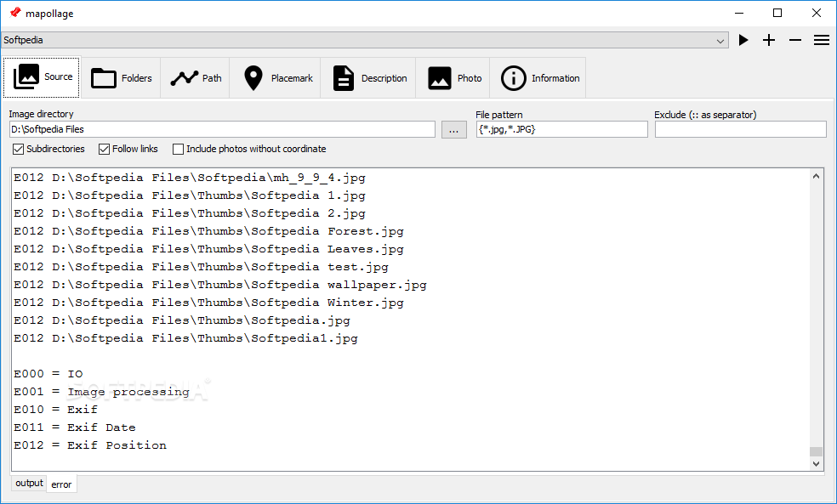Viewport: 837px width, 504px height.
Task: Click the Softpedia1.jpg error line
Action: 185,338
